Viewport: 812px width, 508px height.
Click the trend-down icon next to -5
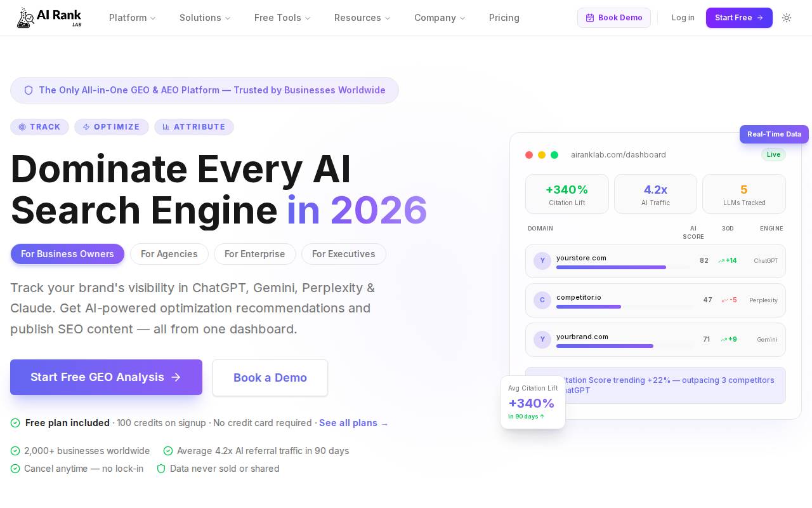coord(725,300)
